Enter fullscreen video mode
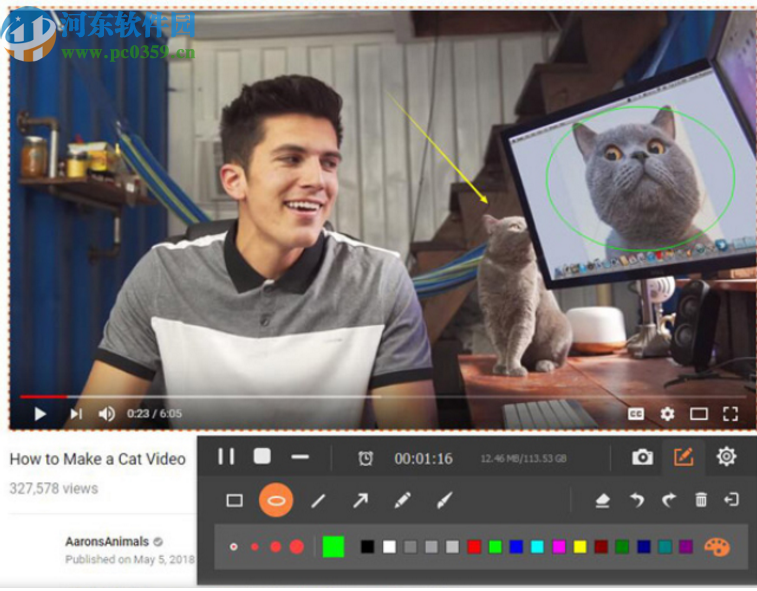 coord(730,414)
